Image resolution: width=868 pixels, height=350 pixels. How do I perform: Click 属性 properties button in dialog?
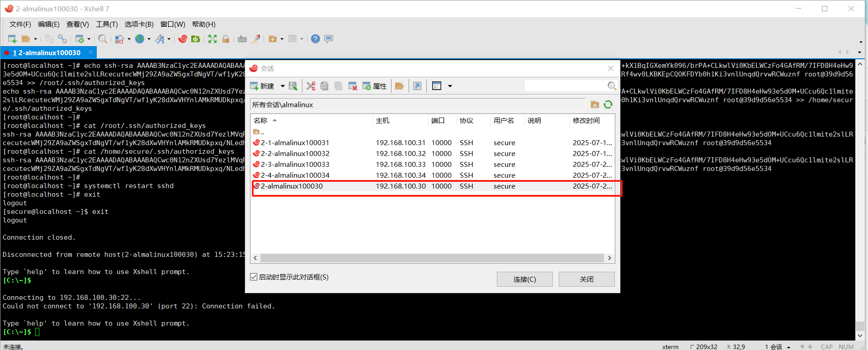click(375, 86)
